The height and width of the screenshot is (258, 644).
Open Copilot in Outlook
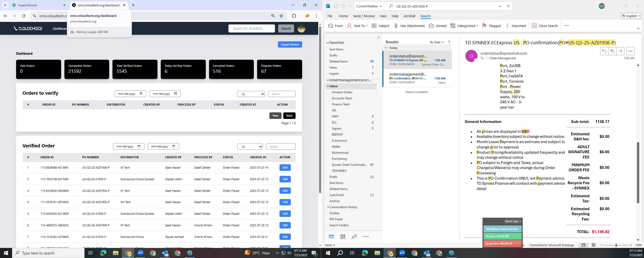[631, 16]
